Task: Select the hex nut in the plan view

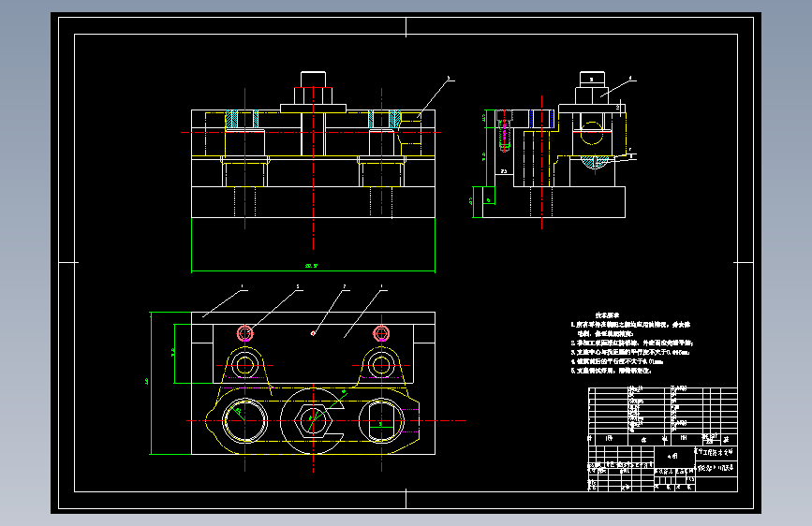Action: pos(313,421)
